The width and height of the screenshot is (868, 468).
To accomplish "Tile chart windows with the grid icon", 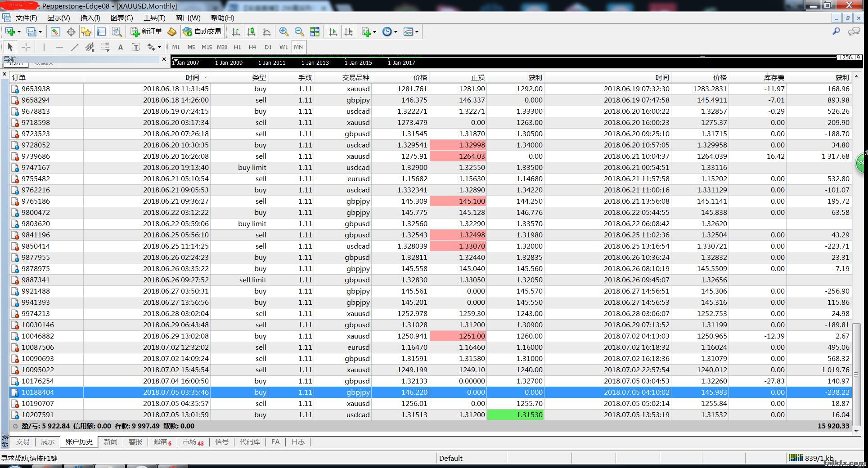I will point(315,31).
